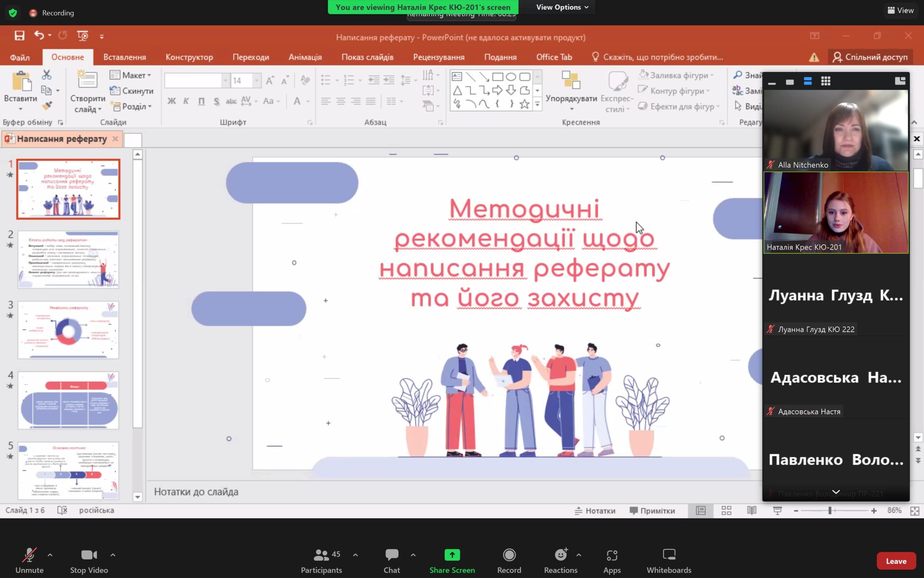Click Share Screen in Zoom toolbar
Screen dimensions: 924x578
click(452, 560)
